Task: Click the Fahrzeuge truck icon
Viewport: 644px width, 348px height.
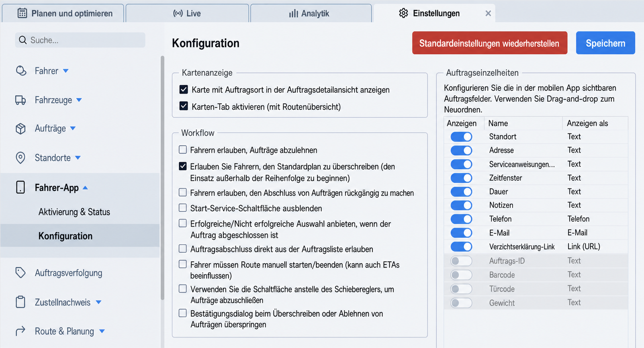Action: [x=20, y=100]
